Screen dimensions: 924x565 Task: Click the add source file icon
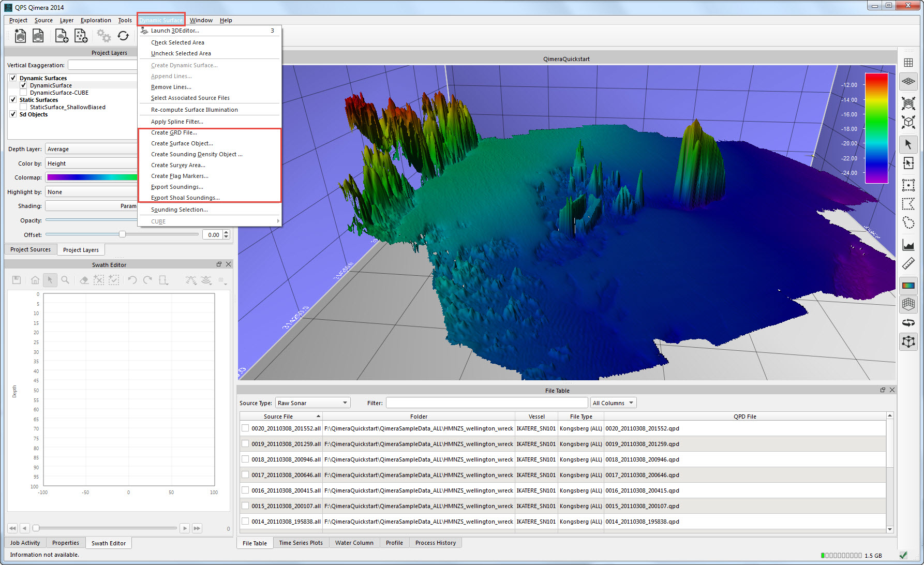[x=62, y=36]
